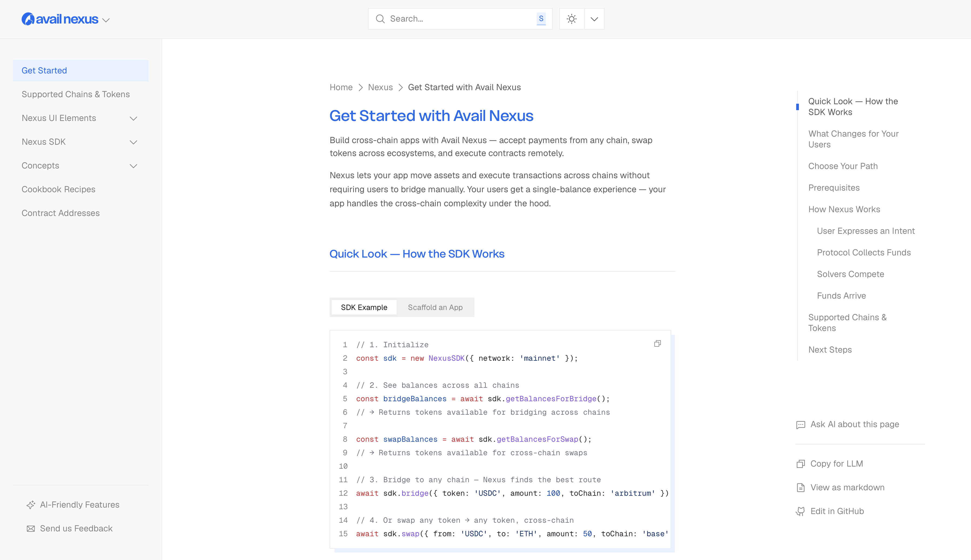Navigate to Home breadcrumb
Screen dimensions: 971x560
tap(341, 87)
